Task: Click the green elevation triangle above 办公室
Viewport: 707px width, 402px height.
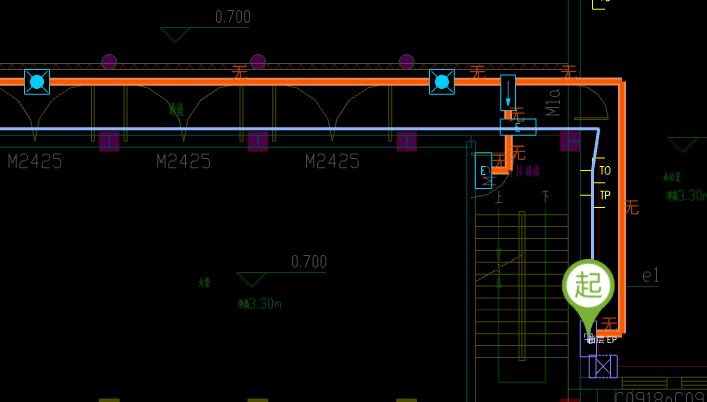Action: coord(683,145)
